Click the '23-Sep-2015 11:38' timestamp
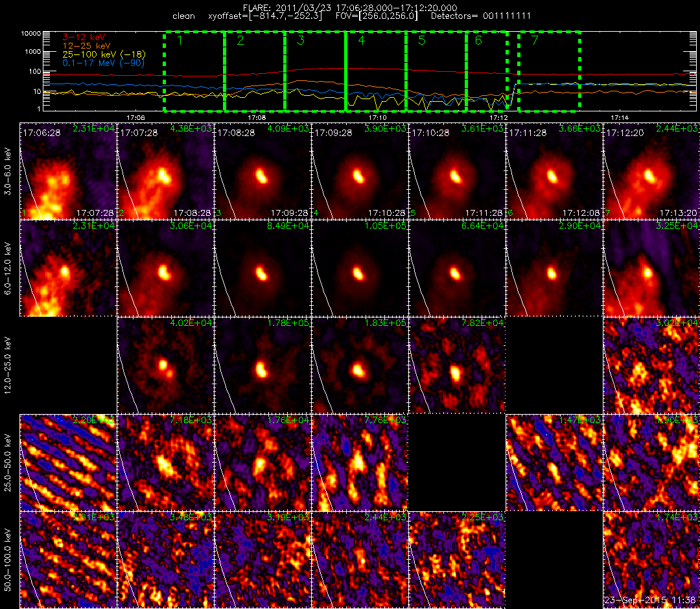 pos(651,601)
